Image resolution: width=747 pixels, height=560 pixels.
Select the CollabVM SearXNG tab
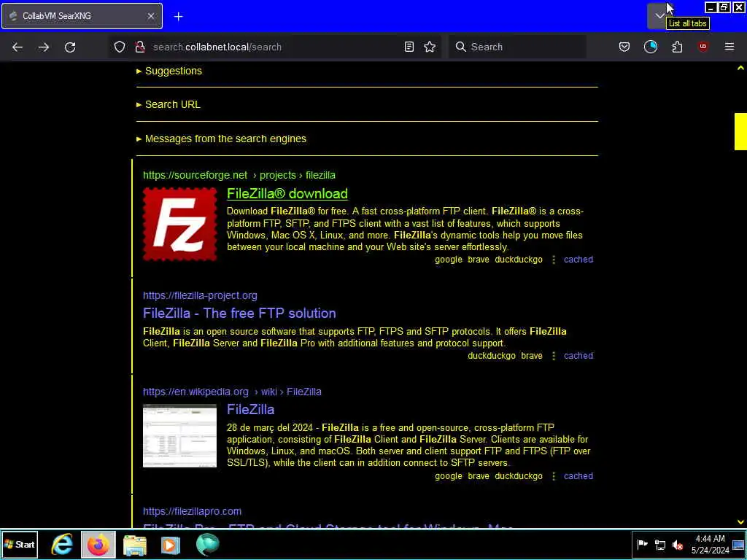[x=82, y=16]
